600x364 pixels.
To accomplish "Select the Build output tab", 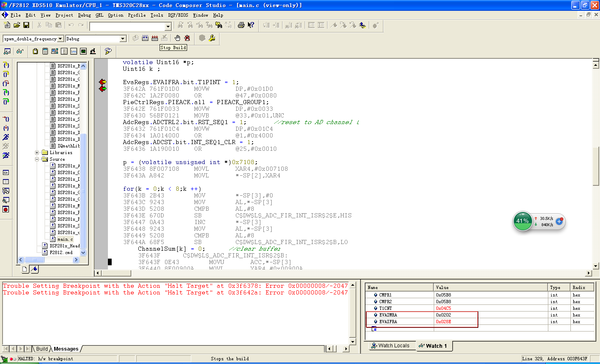I will point(42,349).
